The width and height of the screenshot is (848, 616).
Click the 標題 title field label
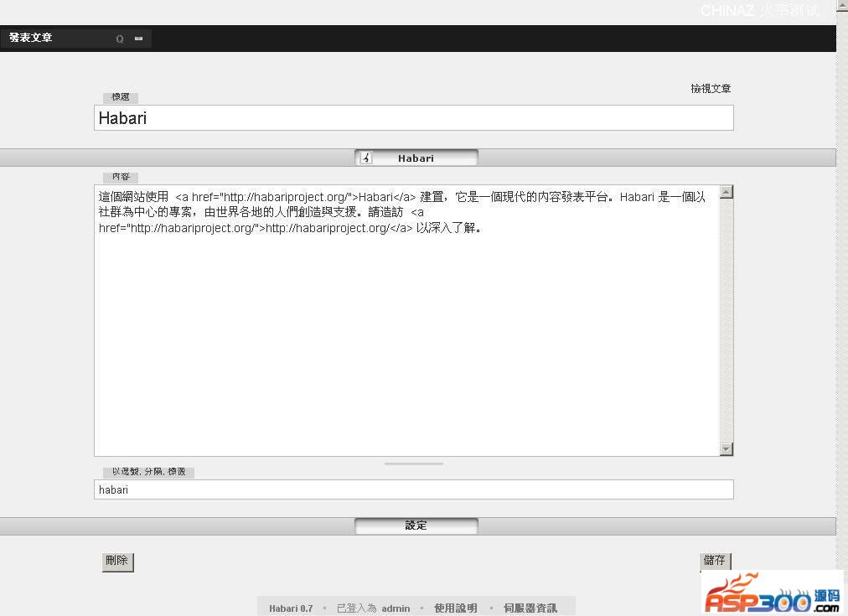point(121,97)
